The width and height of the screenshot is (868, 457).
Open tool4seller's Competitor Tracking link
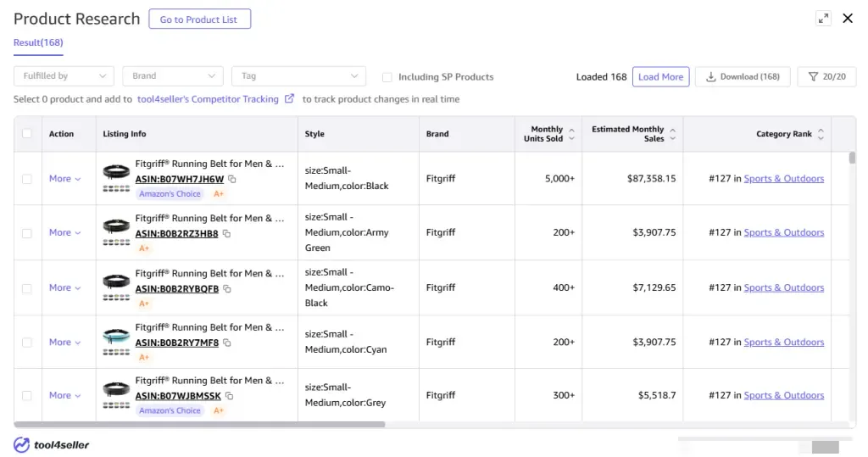209,98
